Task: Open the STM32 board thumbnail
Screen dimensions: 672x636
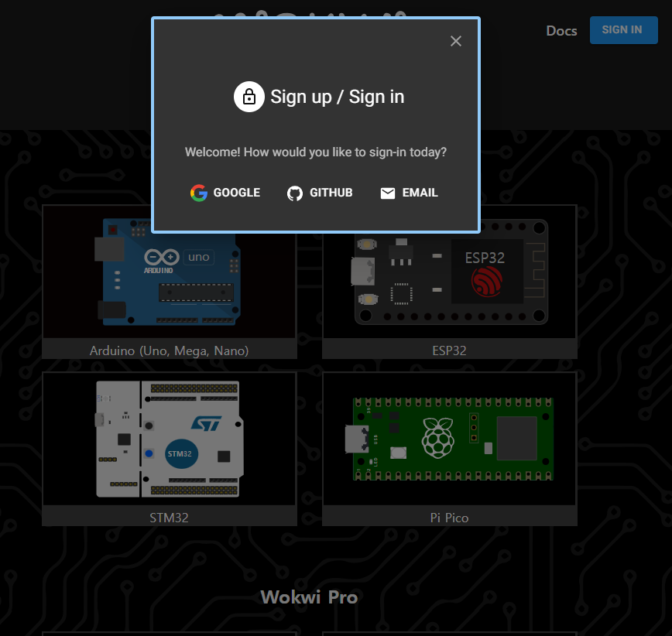Action: (170, 439)
